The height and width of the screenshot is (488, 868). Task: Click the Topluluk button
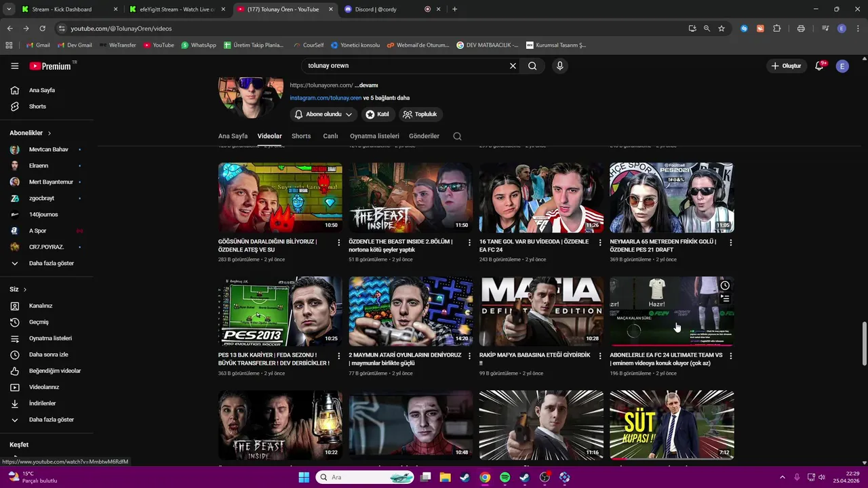[x=420, y=115]
